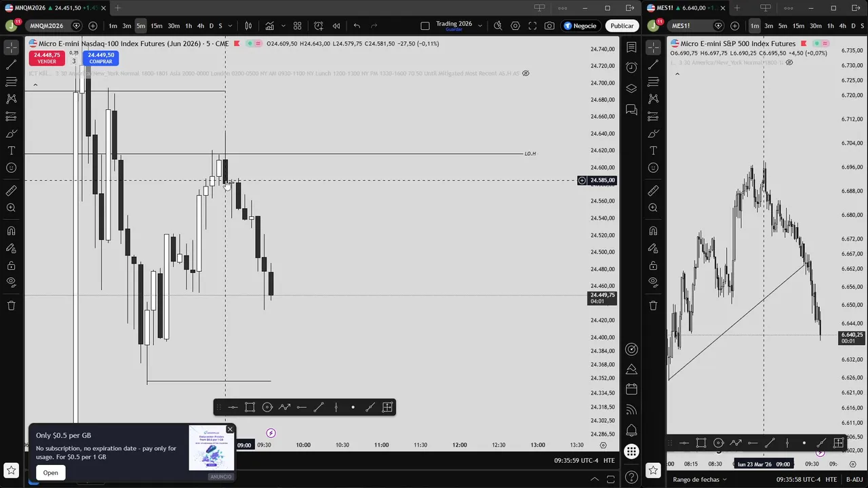Toggle the indicator eye on MES1! chart legend
868x488 pixels.
[x=789, y=62]
